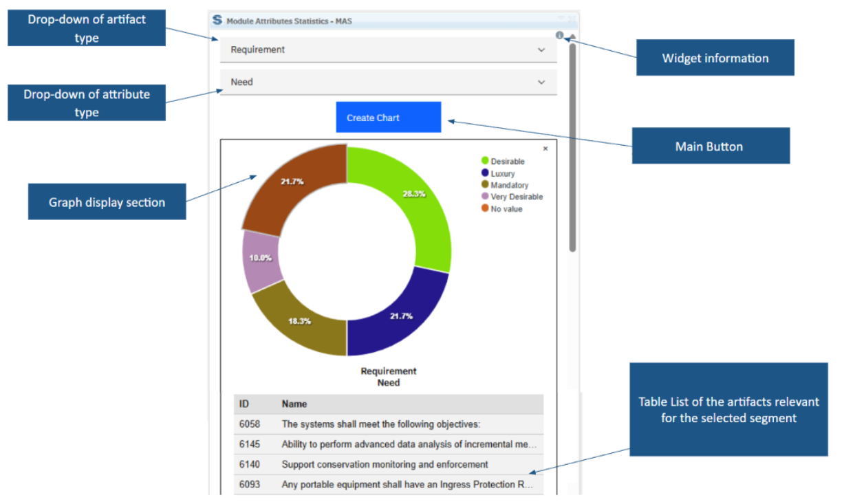
Task: Select the purple 10.0% donut segment
Action: click(x=263, y=259)
